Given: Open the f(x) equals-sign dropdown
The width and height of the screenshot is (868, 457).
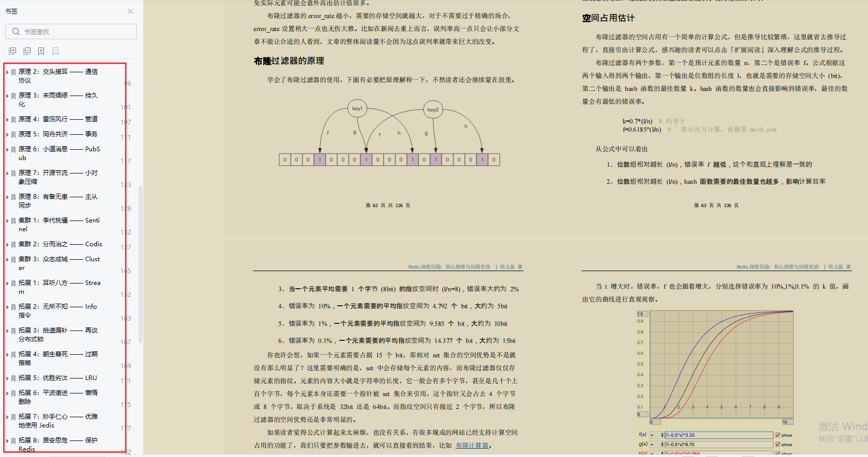Looking at the screenshot, I should [657, 435].
